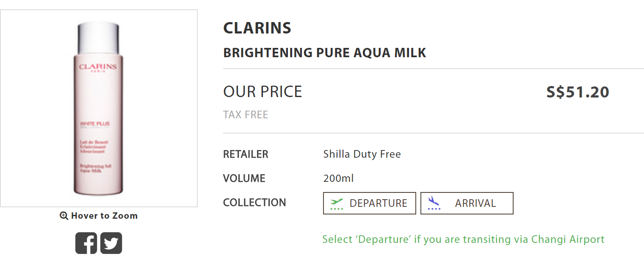The height and width of the screenshot is (270, 644).
Task: Click the VOLUME label
Action: point(244,178)
